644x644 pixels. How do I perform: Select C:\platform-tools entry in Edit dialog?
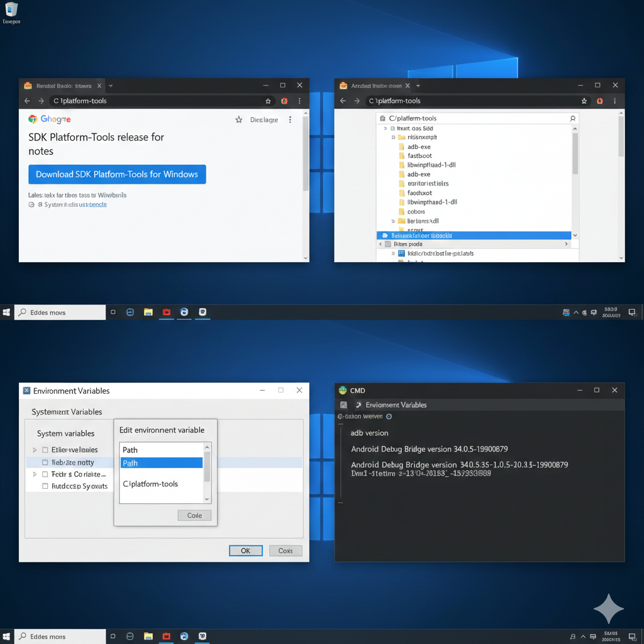coord(150,484)
